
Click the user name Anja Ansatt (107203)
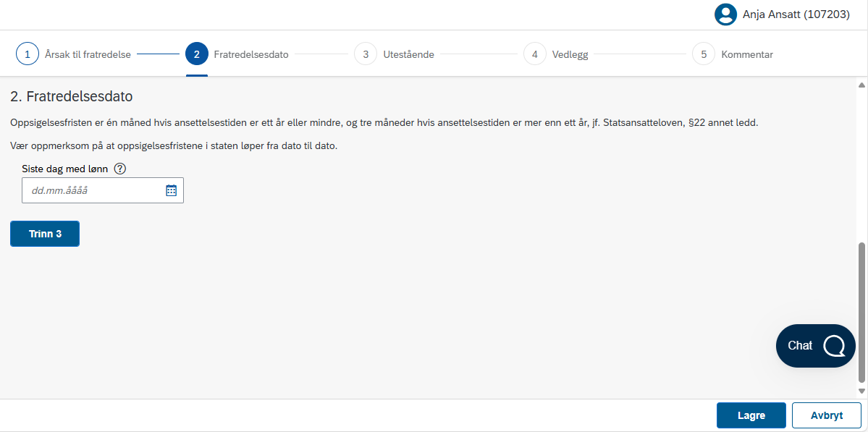tap(796, 15)
